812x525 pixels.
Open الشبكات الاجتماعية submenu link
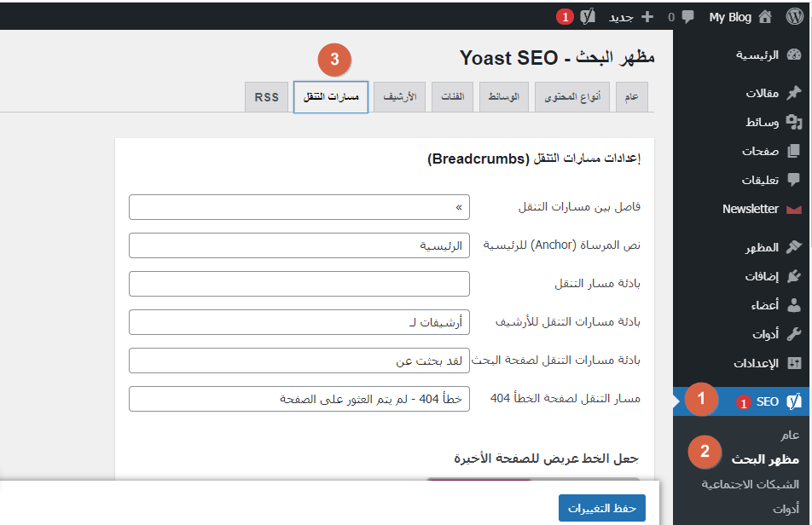pos(750,484)
